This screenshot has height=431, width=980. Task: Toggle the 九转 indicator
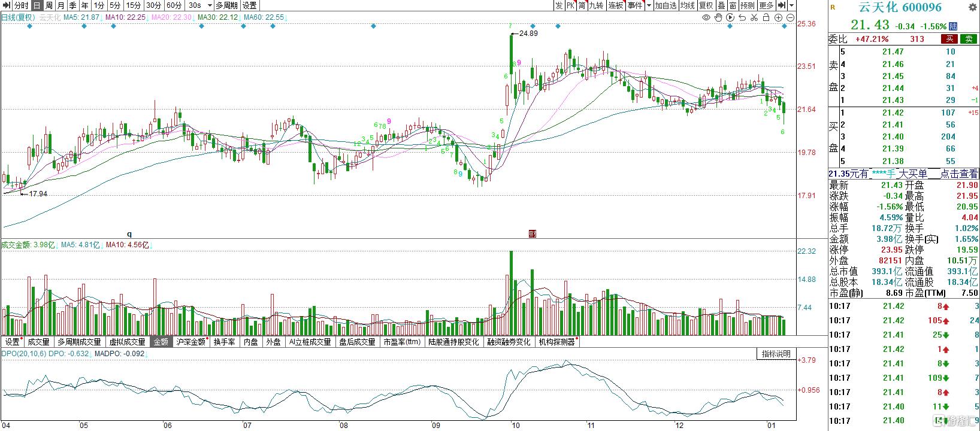coord(597,5)
